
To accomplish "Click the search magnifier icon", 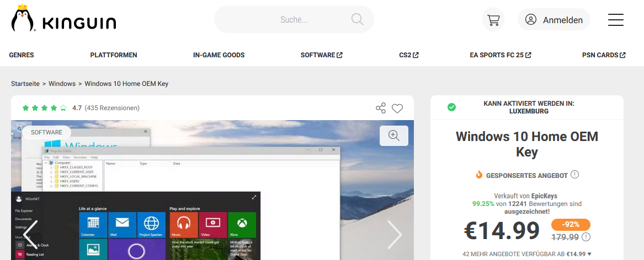I will point(358,19).
